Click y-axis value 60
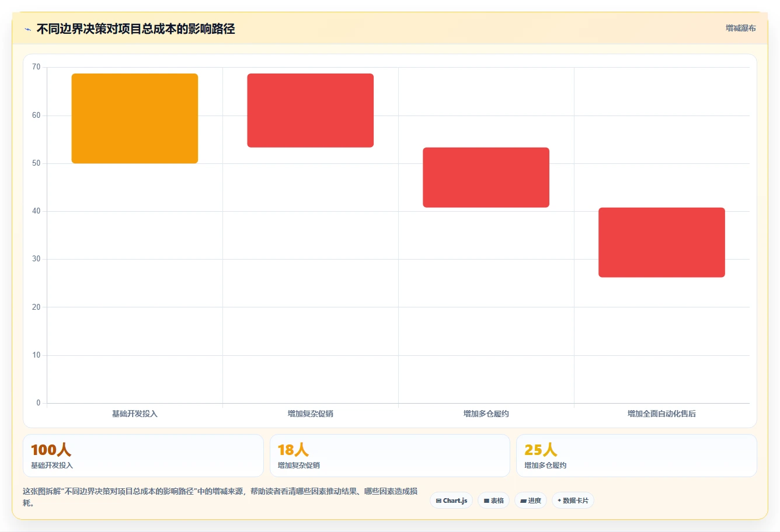The height and width of the screenshot is (532, 780). 36,115
